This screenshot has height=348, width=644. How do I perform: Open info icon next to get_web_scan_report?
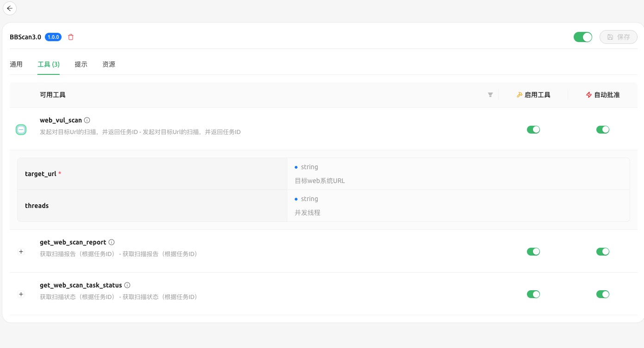[111, 242]
